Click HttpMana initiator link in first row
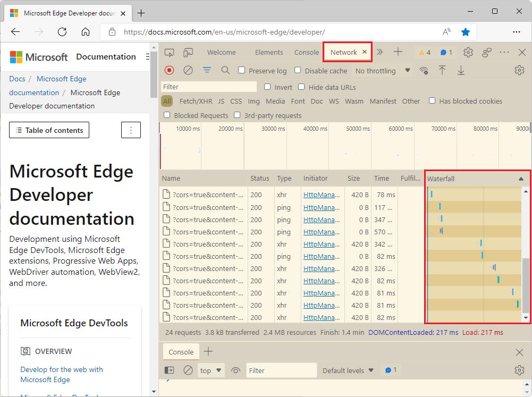 322,195
